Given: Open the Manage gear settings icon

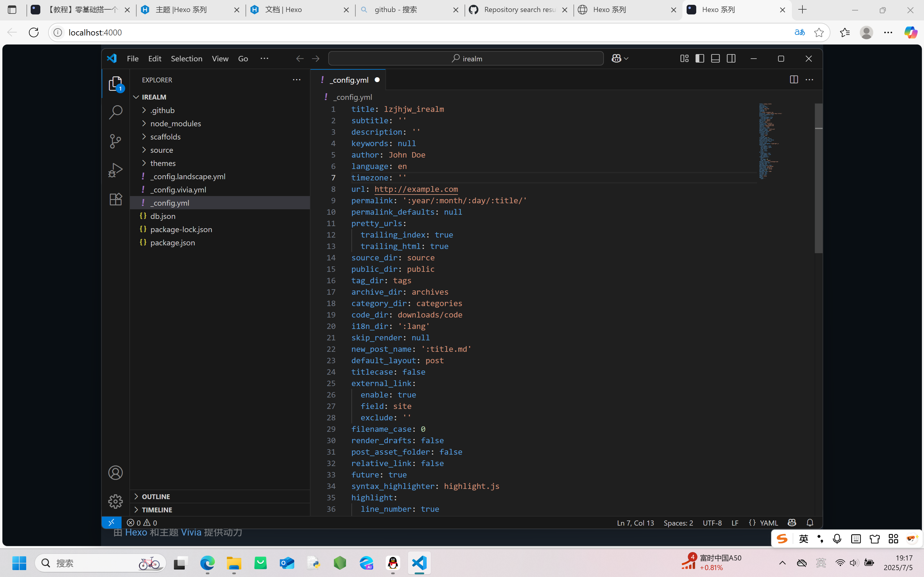Looking at the screenshot, I should click(115, 501).
